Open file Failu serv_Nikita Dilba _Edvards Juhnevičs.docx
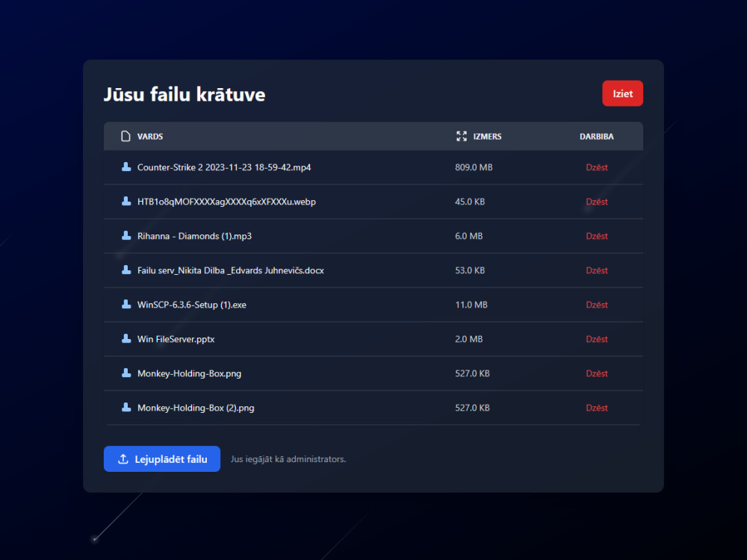The image size is (747, 560). tap(231, 270)
